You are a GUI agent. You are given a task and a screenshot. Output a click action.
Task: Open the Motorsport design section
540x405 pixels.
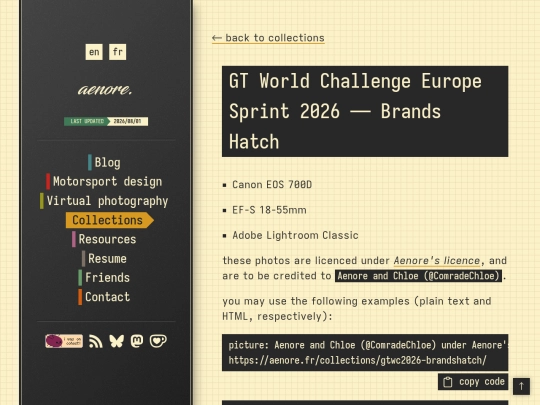[104, 181]
